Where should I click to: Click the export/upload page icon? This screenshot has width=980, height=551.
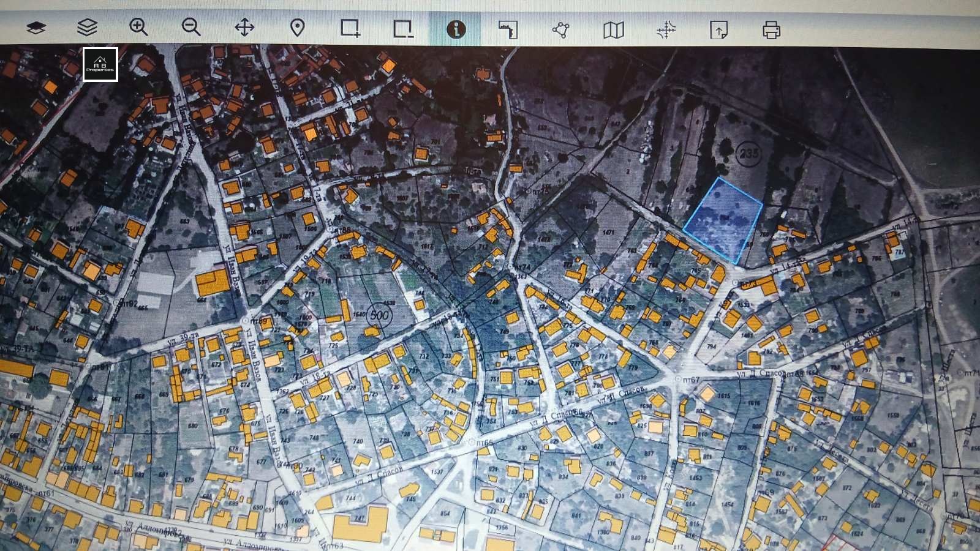tap(719, 30)
